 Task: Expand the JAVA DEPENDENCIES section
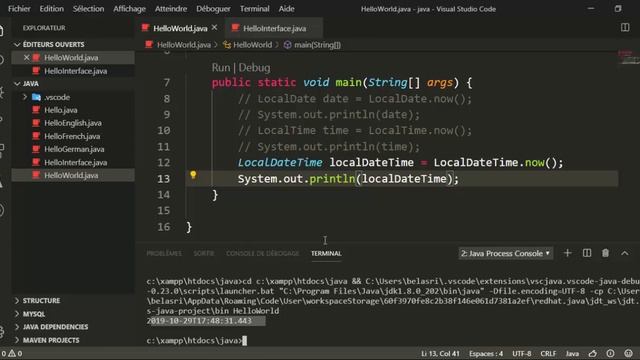pos(55,327)
